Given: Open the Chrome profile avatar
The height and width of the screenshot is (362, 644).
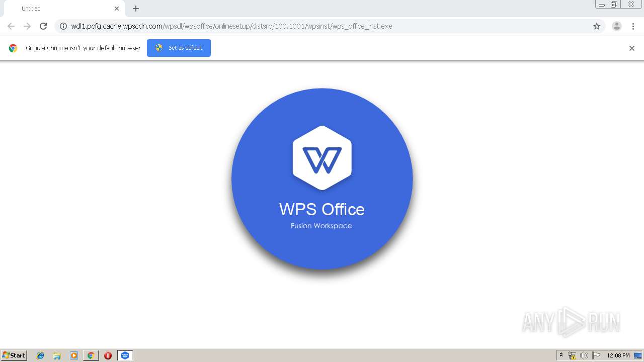Looking at the screenshot, I should click(x=617, y=26).
